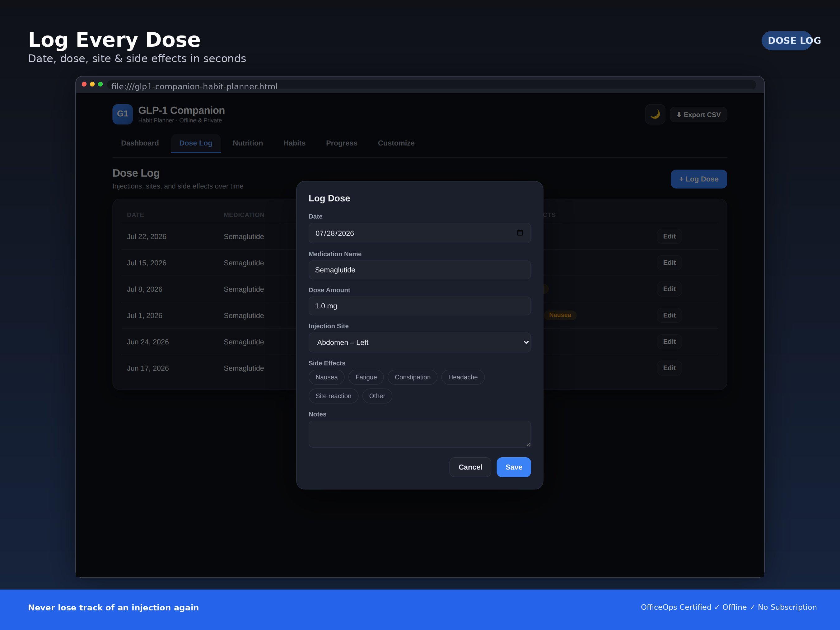
Task: Edit the Jul 22, 2026 dose
Action: pos(669,236)
